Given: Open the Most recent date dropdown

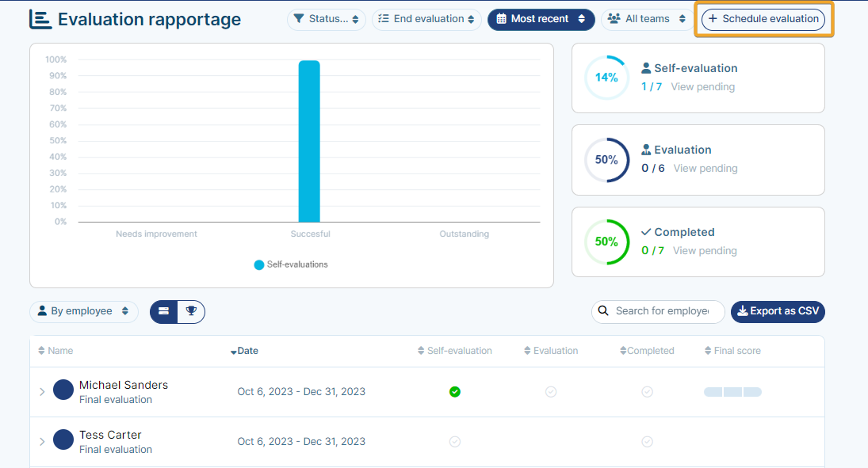Looking at the screenshot, I should [x=541, y=19].
